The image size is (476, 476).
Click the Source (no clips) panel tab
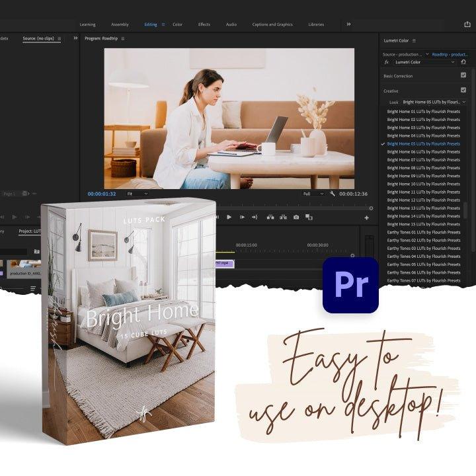point(39,39)
